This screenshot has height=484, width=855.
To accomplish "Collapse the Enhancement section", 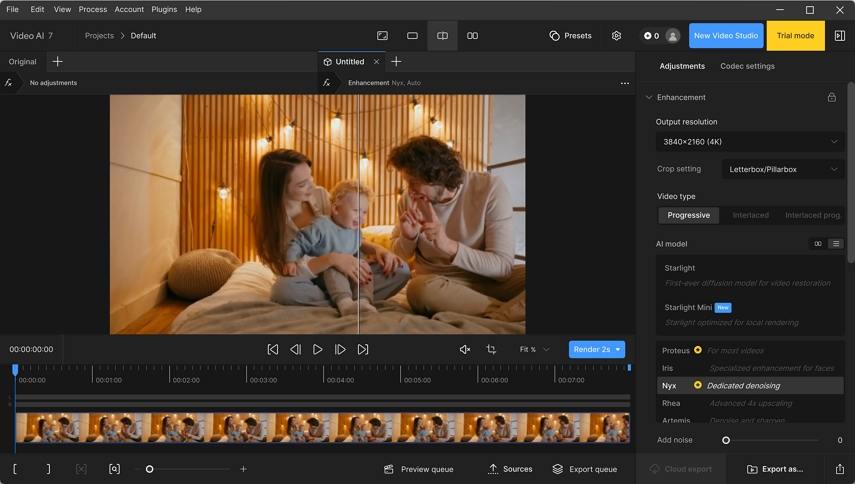I will click(x=649, y=98).
